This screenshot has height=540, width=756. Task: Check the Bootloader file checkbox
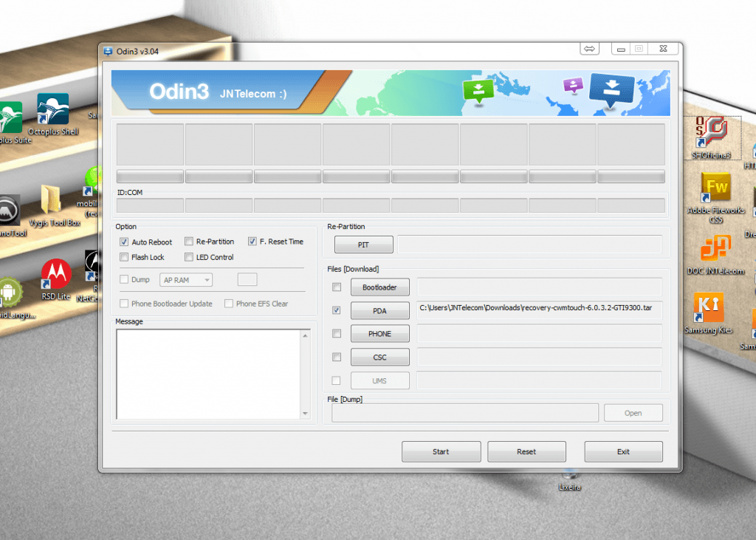pos(337,287)
